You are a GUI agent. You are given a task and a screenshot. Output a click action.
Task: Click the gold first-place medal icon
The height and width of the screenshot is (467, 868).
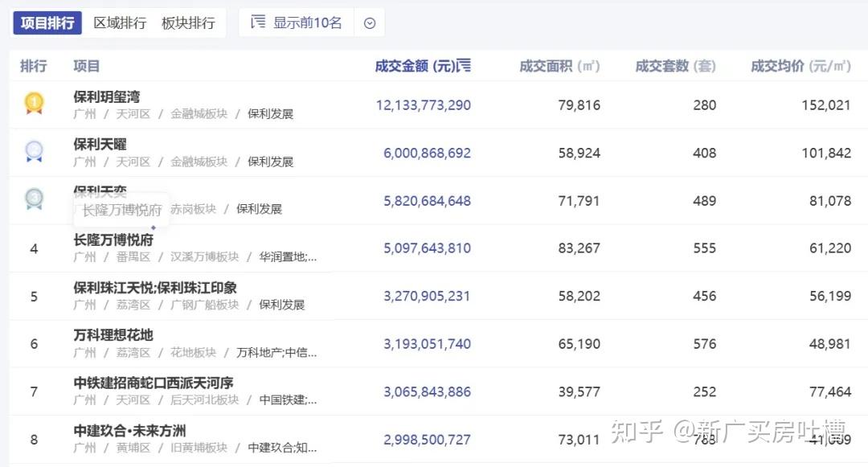[x=34, y=104]
